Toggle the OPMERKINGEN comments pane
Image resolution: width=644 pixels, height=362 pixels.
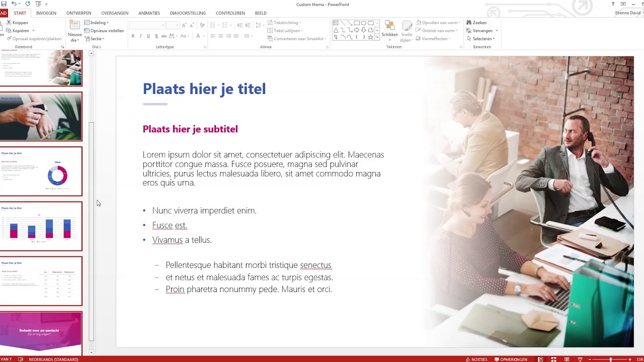coord(511,359)
